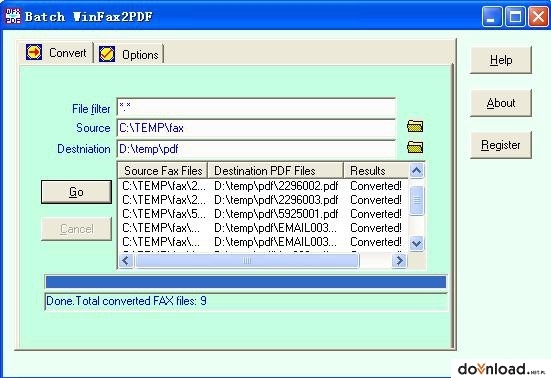Sort by Source Fax Files column header
Viewport: 551px width, 378px height.
163,171
